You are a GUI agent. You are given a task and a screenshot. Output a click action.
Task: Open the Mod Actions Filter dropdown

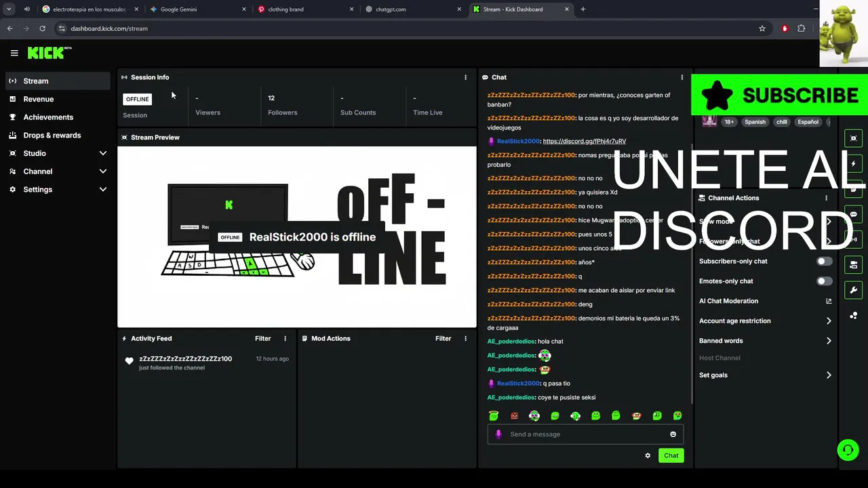443,338
